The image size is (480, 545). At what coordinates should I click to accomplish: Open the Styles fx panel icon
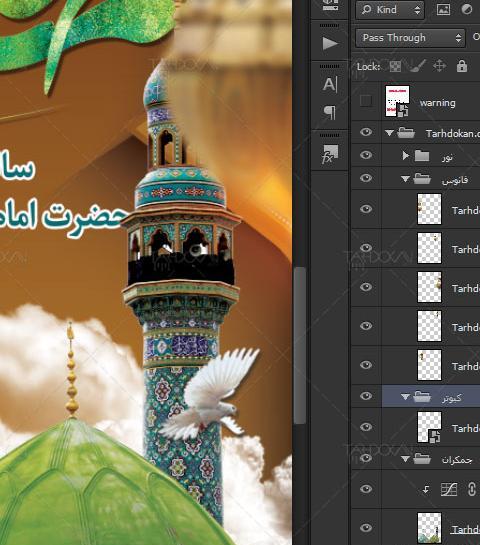click(330, 154)
